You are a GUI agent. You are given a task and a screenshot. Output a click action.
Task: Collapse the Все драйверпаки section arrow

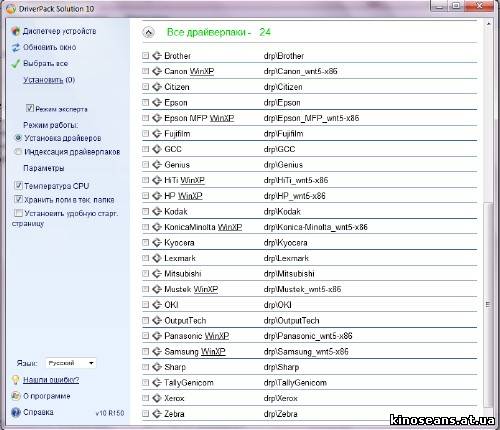[148, 32]
